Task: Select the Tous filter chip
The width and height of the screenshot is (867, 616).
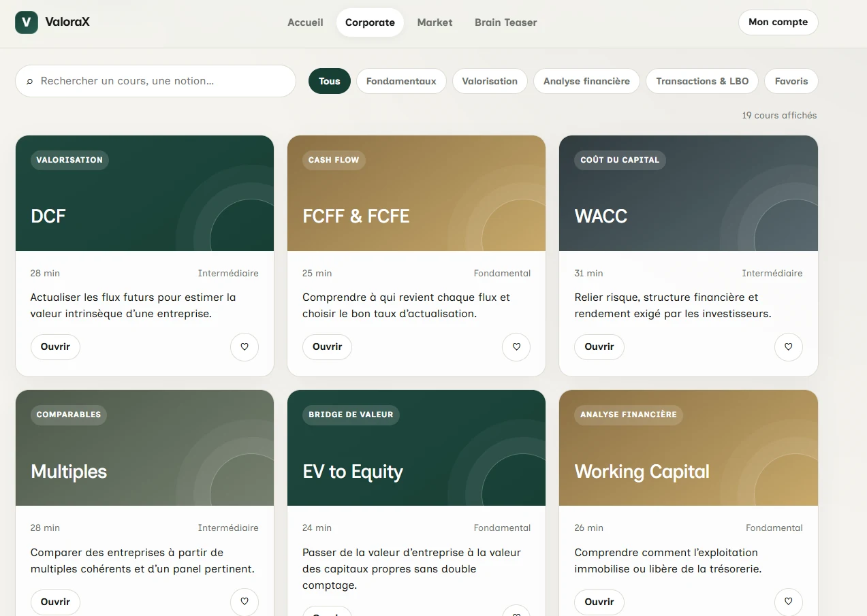Action: [330, 81]
